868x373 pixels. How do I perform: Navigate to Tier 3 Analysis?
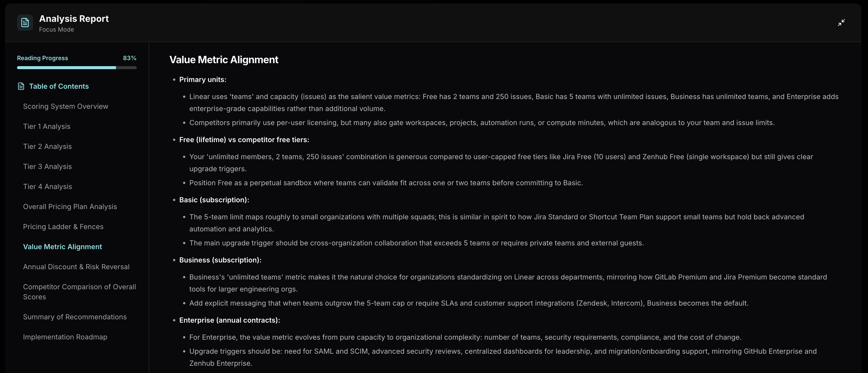pyautogui.click(x=47, y=167)
